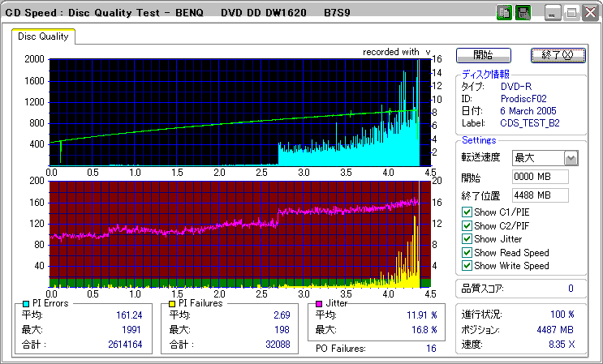Image resolution: width=603 pixels, height=364 pixels.
Task: Maximize the CD Speed window
Action: click(x=571, y=13)
